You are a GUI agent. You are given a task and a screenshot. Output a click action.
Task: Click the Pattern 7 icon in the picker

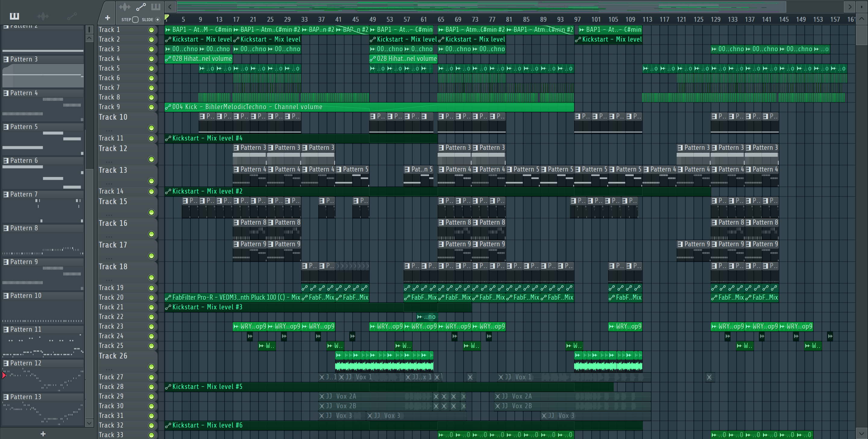pos(6,194)
